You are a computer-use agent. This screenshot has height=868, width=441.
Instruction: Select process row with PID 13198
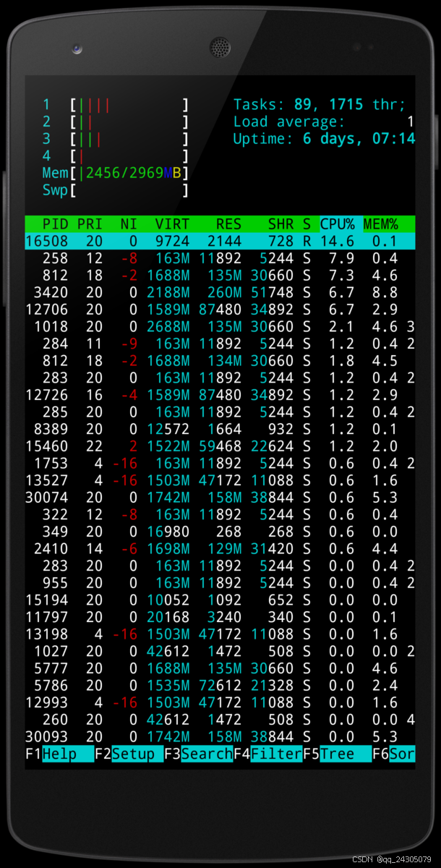pos(220,634)
